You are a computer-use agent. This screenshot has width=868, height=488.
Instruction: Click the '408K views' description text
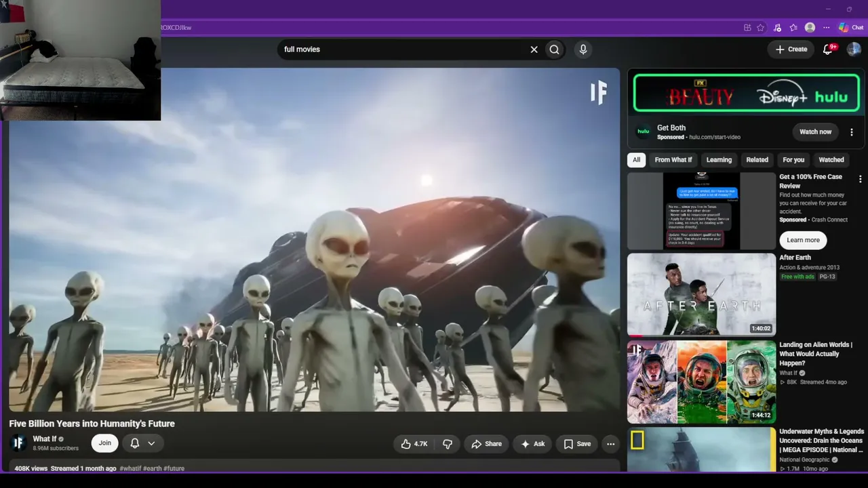click(31, 468)
